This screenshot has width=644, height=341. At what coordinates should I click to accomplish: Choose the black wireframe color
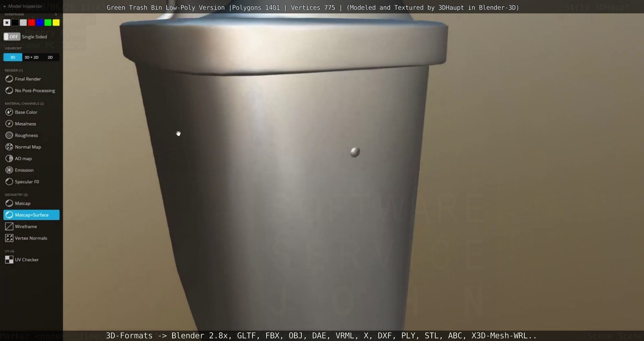coord(15,22)
